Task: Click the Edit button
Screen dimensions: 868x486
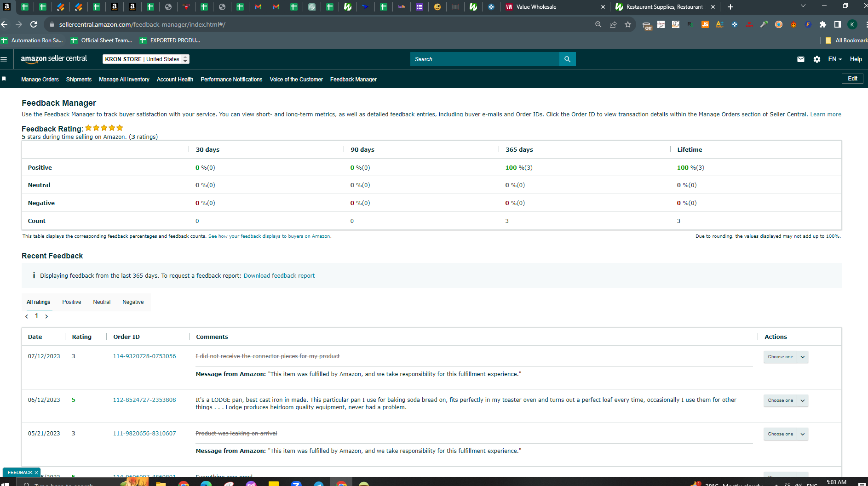Action: point(852,79)
